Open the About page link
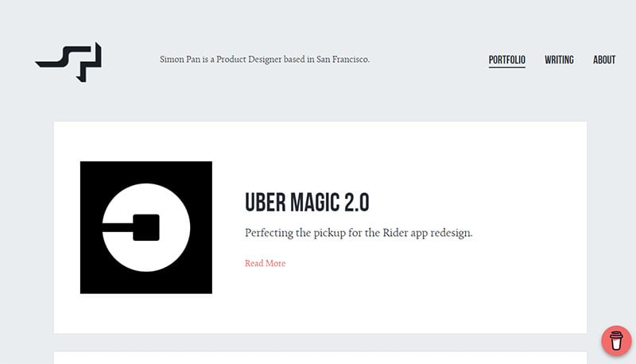 tap(604, 60)
